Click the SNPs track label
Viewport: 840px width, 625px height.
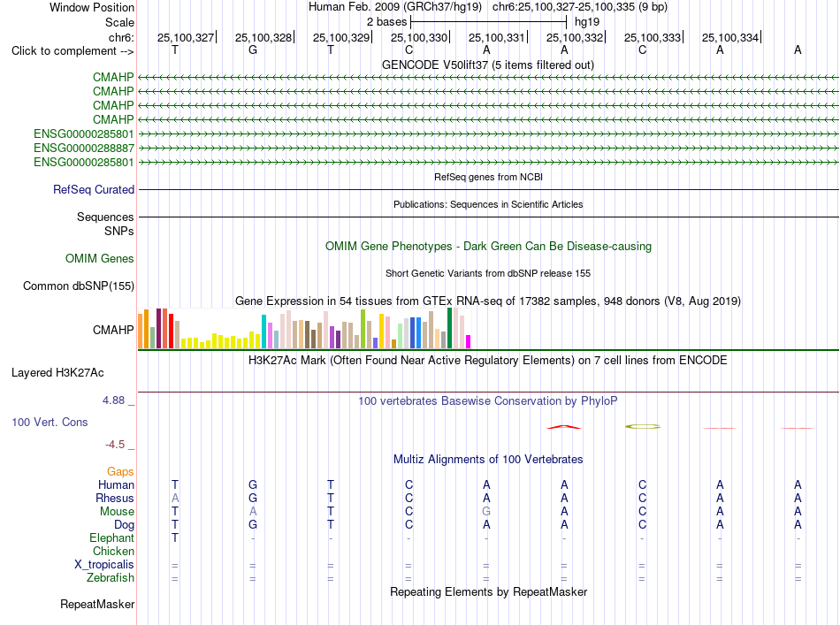pyautogui.click(x=119, y=231)
